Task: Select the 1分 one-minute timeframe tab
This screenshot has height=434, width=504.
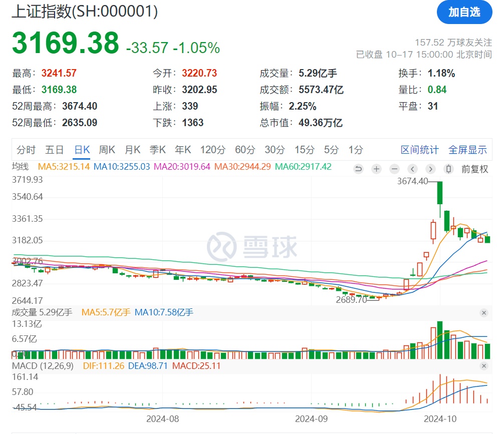Action: pyautogui.click(x=356, y=150)
